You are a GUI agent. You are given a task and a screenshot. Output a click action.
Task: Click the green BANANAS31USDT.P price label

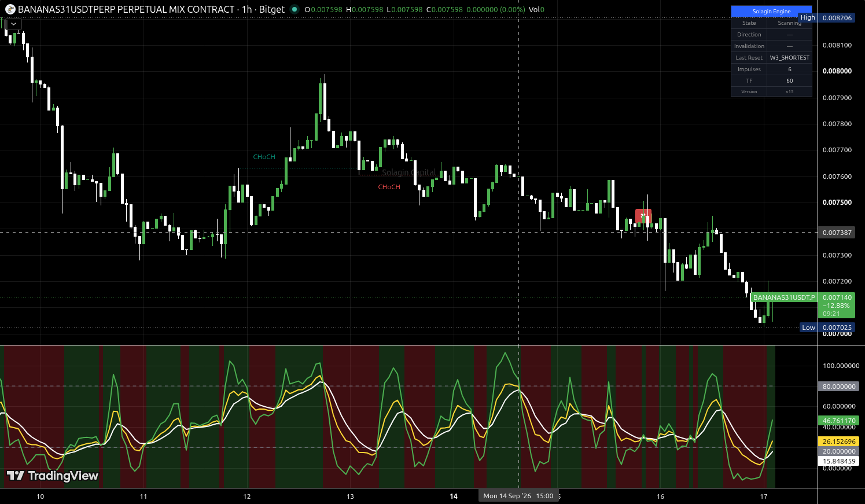click(784, 297)
